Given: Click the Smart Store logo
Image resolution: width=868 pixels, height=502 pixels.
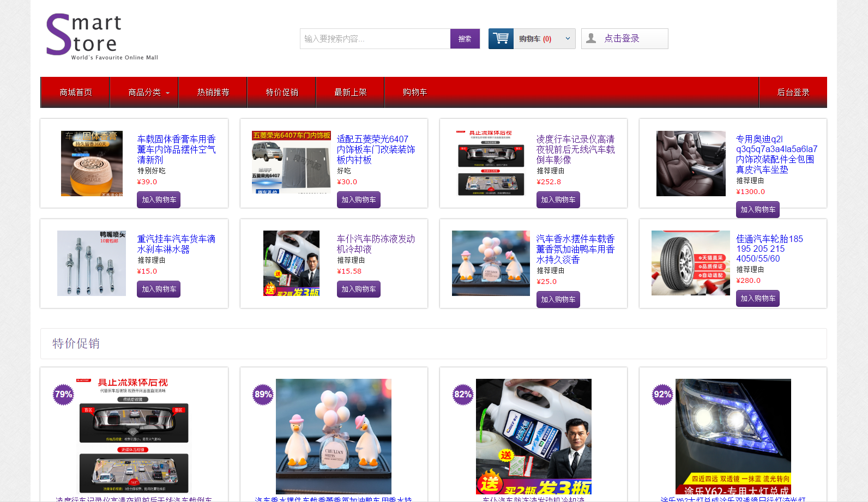Looking at the screenshot, I should [102, 36].
